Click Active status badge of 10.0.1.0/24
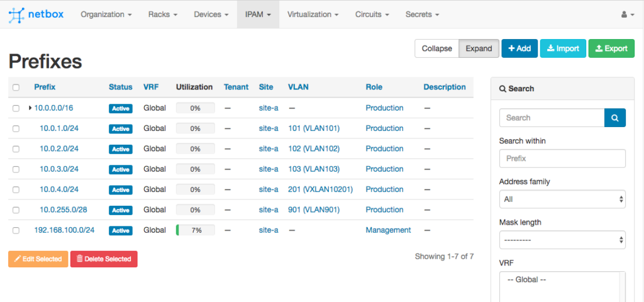This screenshot has width=644, height=302. (x=121, y=129)
